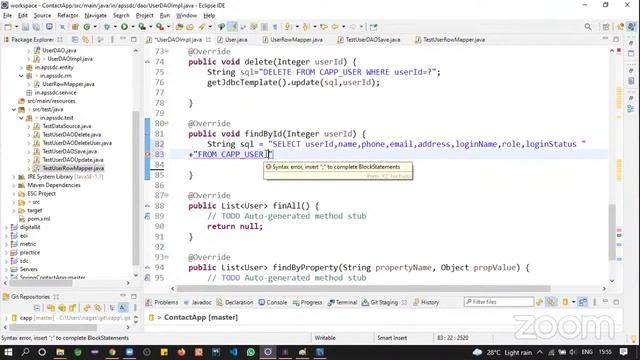Screen dimensions: 640x360
Task: Open VS Code from the taskbar
Action: pyautogui.click(x=233, y=352)
